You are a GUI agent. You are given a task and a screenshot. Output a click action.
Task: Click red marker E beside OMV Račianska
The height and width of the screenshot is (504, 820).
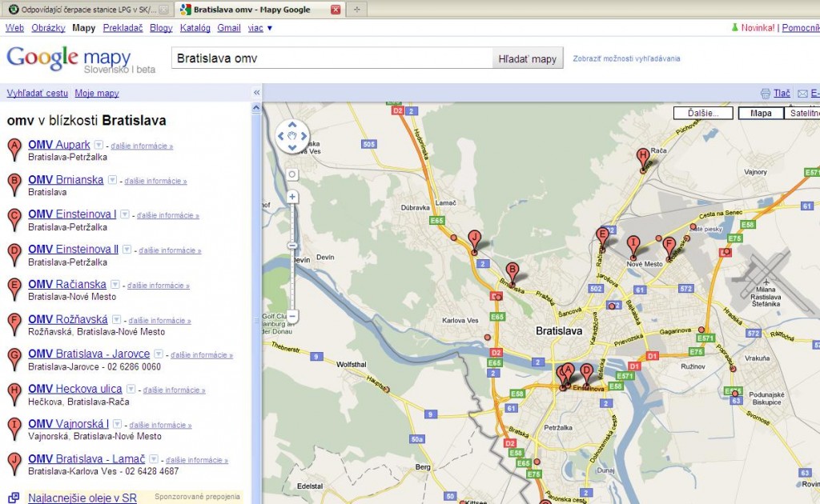tap(14, 288)
